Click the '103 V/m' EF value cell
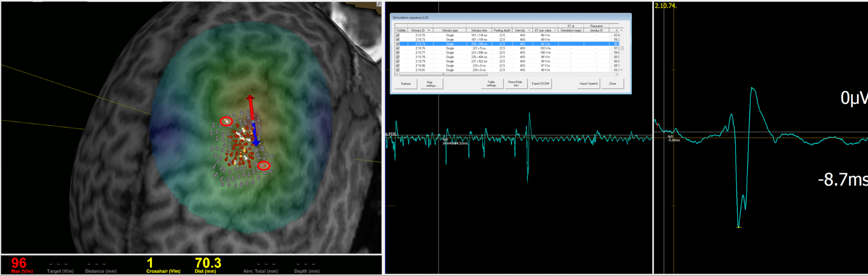Viewport: 868px width, 276px height. 545,48
